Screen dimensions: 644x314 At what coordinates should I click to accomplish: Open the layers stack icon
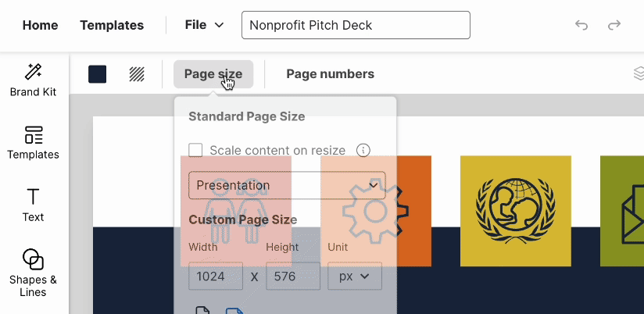tap(639, 74)
